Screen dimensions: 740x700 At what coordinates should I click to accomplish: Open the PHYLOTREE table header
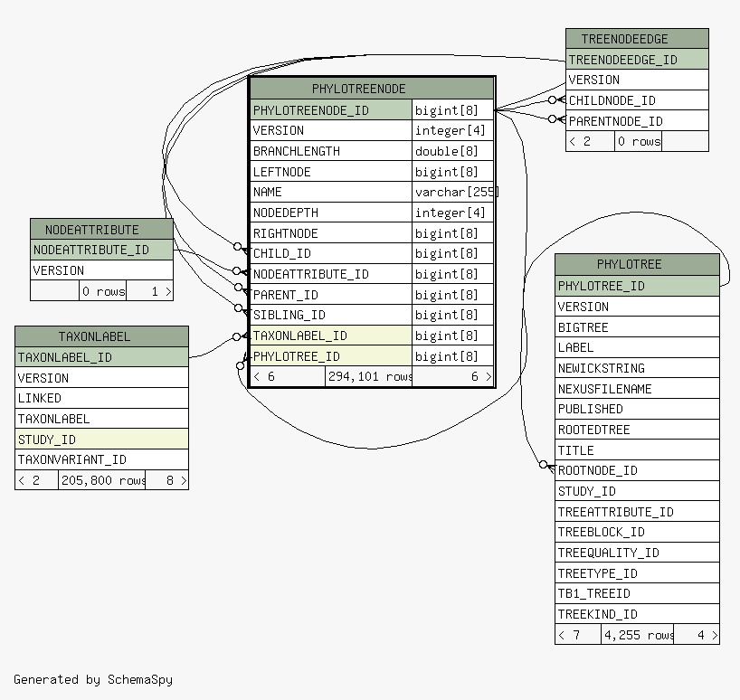click(x=637, y=264)
